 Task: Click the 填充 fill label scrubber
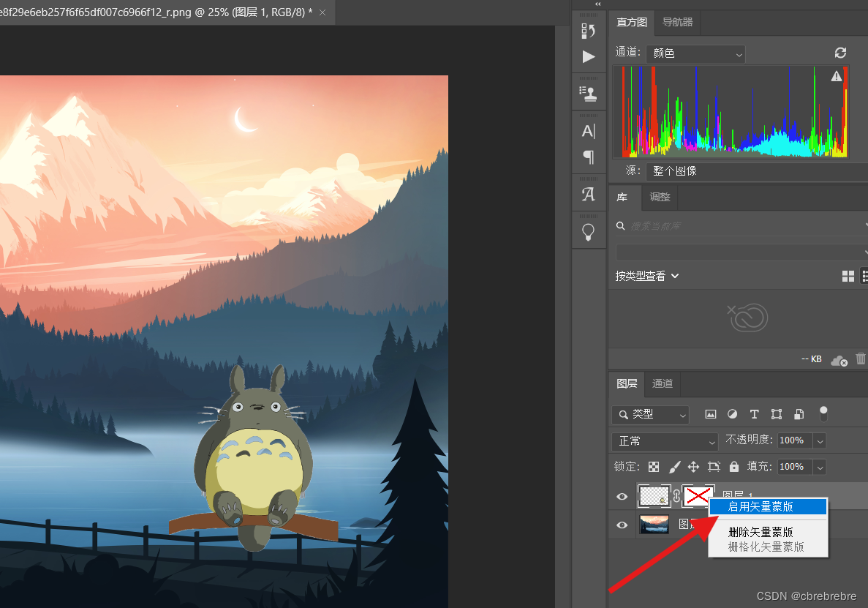click(x=760, y=466)
